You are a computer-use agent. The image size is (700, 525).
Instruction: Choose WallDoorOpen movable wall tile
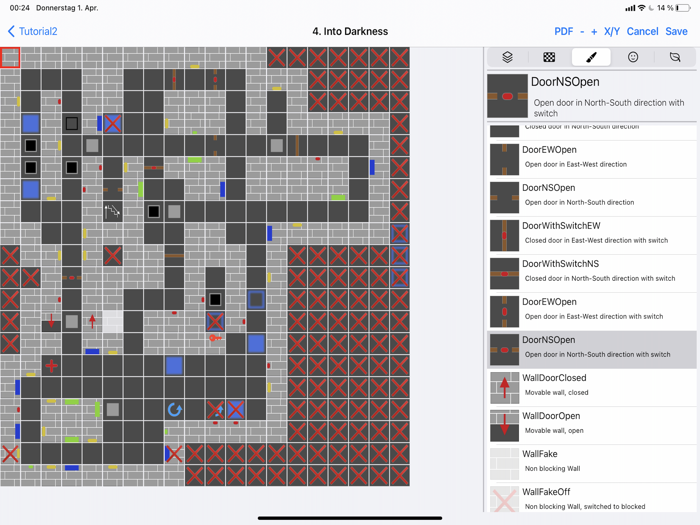[x=592, y=425]
